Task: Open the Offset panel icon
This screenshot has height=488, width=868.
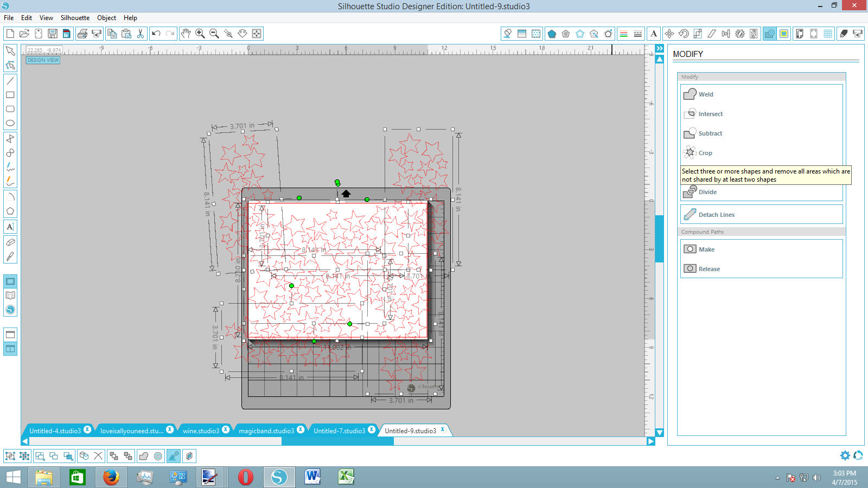Action: [x=784, y=34]
